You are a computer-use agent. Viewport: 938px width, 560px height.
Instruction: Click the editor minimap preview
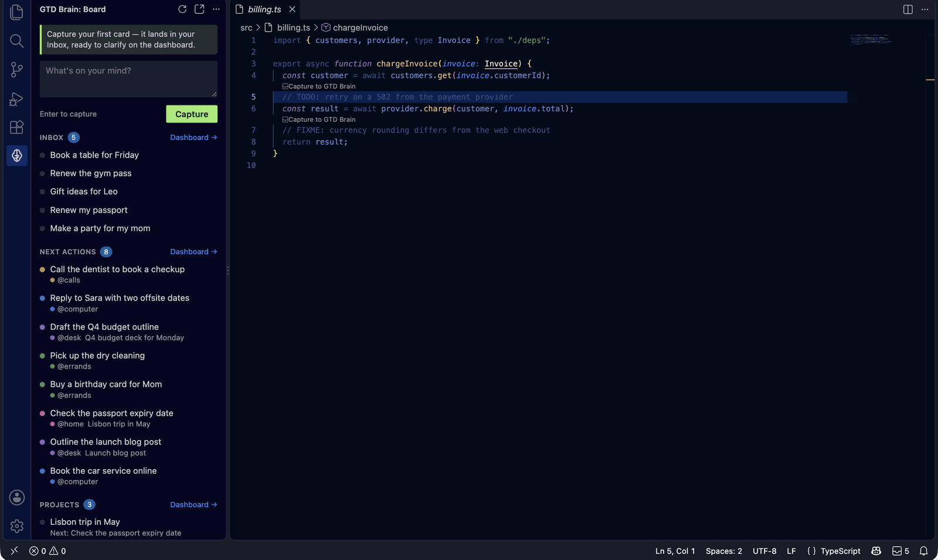pyautogui.click(x=871, y=39)
